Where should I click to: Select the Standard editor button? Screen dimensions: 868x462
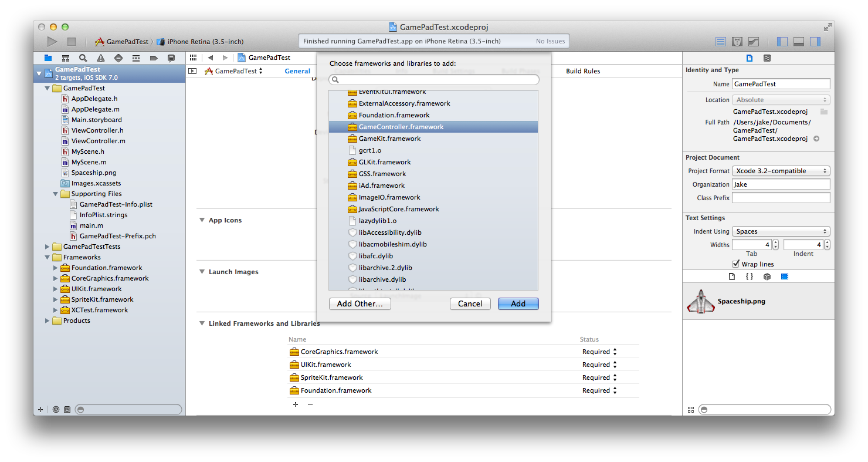[721, 42]
